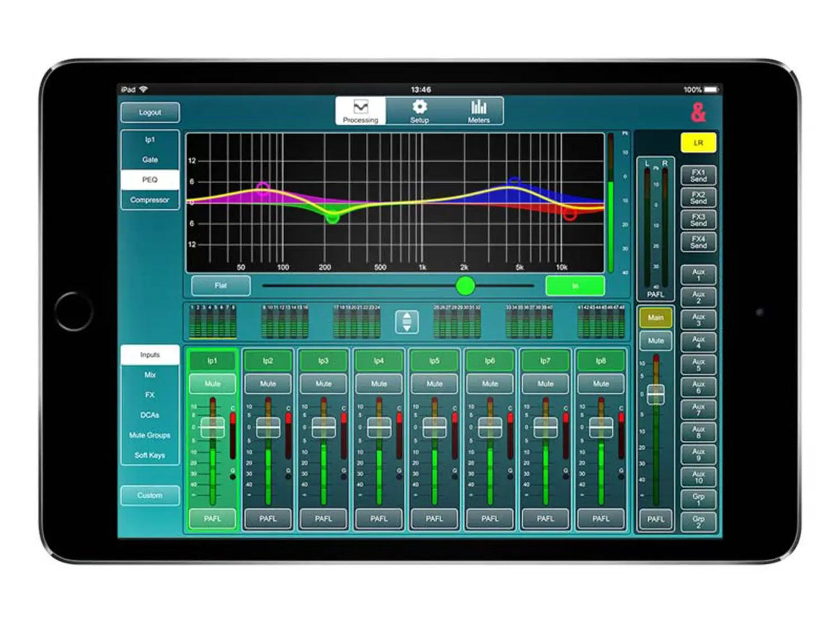840x623 pixels.
Task: Open the Gate section
Action: (150, 159)
